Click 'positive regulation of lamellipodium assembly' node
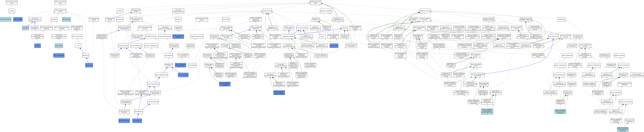The height and width of the screenshot is (132, 644). (x=225, y=84)
